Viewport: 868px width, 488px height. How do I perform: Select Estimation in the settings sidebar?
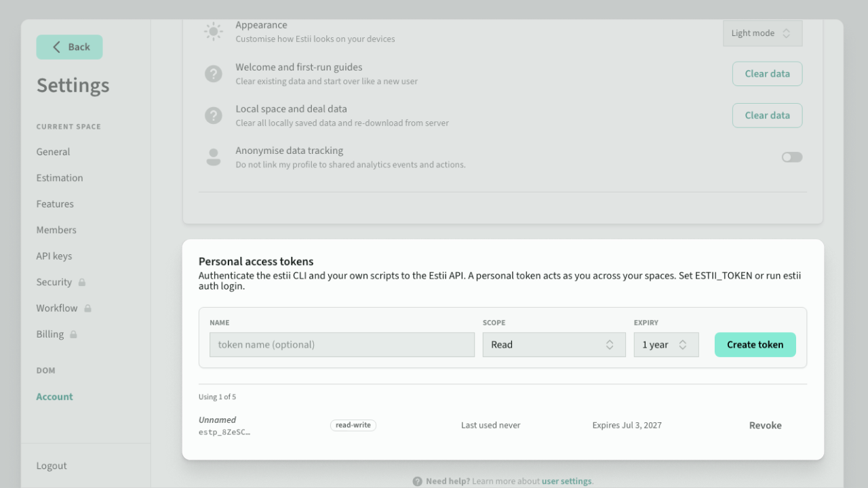tap(60, 178)
